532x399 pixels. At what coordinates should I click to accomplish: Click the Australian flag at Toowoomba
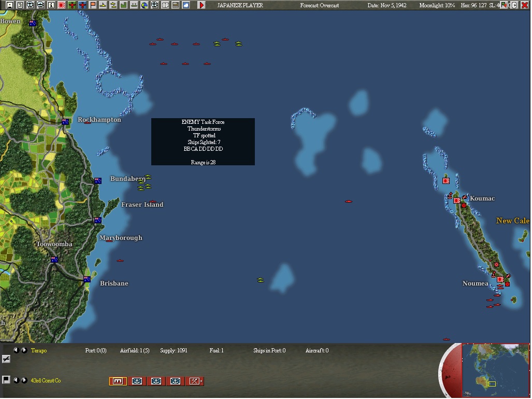(54, 260)
